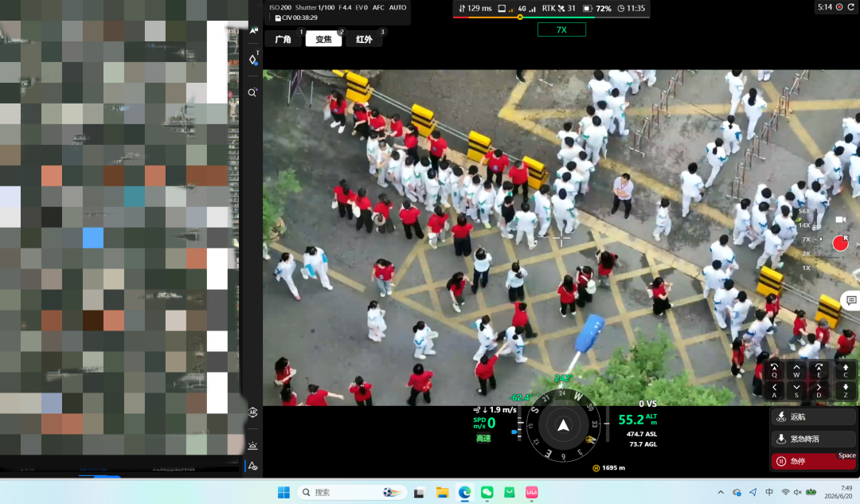Click the AFC focus mode label
Viewport: 860px width, 504px height.
tap(378, 8)
